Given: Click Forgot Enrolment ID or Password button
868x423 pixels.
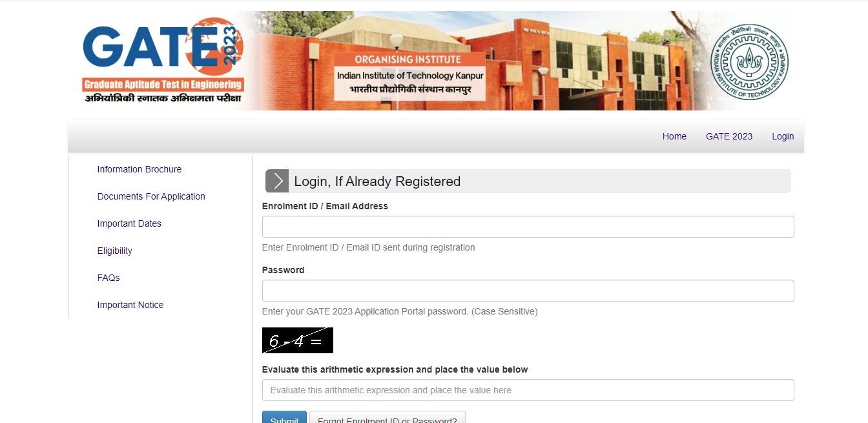Looking at the screenshot, I should (387, 417).
